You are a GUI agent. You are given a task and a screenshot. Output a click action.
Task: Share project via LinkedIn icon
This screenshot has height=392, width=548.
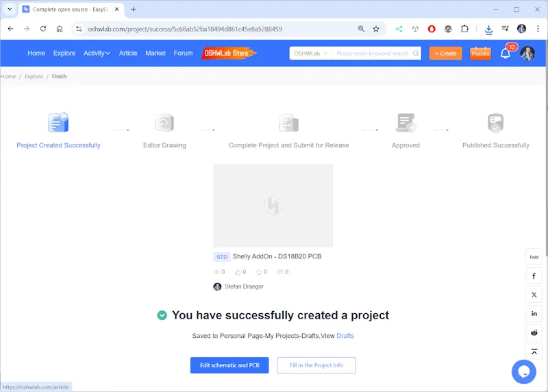pyautogui.click(x=534, y=313)
